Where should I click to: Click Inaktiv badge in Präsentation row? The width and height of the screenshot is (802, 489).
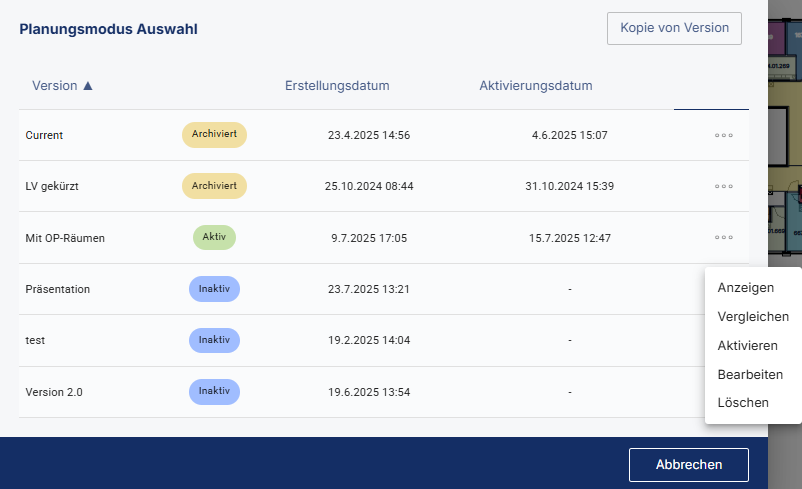tap(214, 289)
